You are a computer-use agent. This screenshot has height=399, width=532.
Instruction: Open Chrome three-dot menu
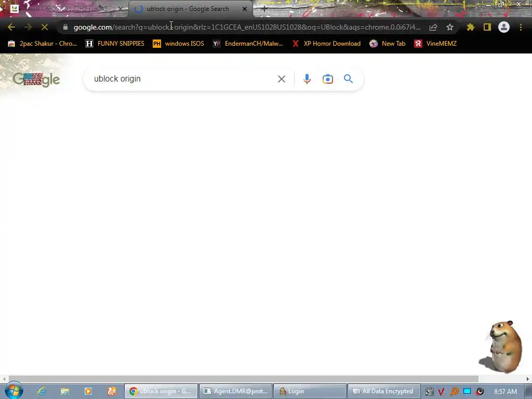[x=521, y=27]
